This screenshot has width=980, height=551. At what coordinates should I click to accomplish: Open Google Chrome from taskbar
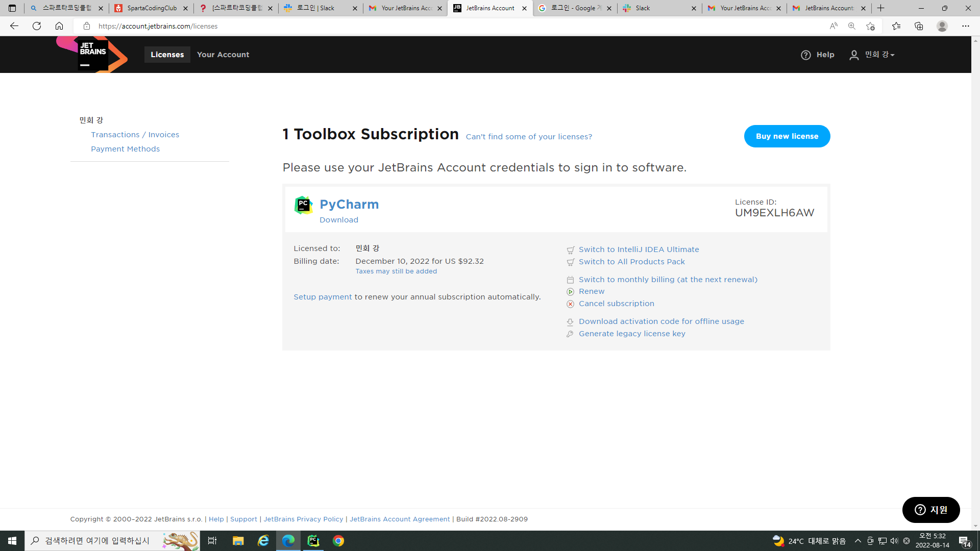338,541
